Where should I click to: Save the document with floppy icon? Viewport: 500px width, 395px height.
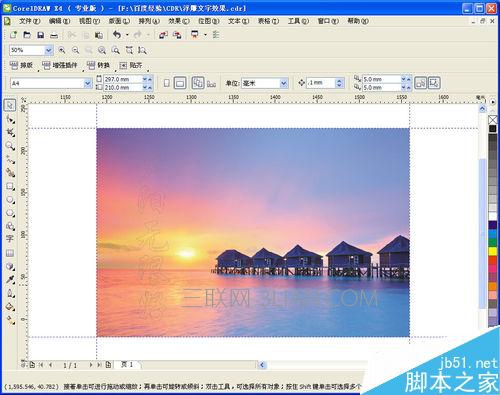tap(40, 35)
